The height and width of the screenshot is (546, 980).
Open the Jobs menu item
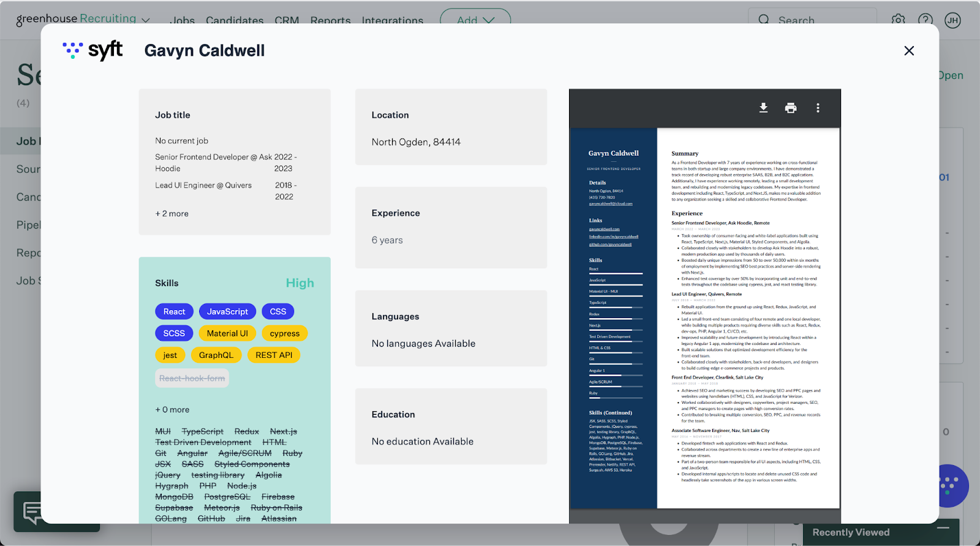point(182,20)
